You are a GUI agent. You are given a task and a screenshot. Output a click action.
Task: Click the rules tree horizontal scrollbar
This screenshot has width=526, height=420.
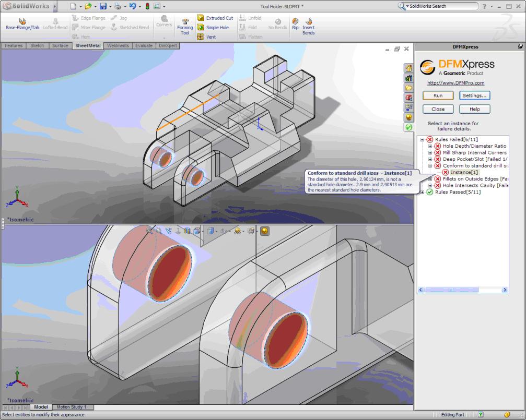463,290
